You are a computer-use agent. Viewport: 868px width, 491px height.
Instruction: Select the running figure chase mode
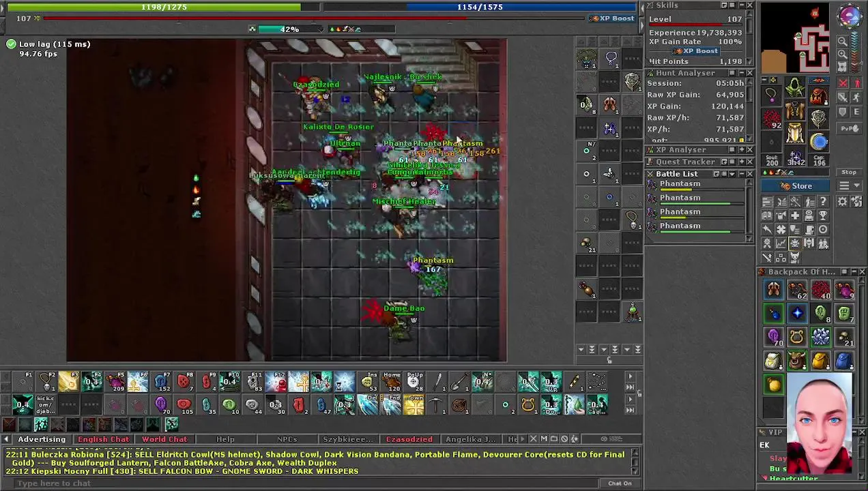click(x=856, y=97)
